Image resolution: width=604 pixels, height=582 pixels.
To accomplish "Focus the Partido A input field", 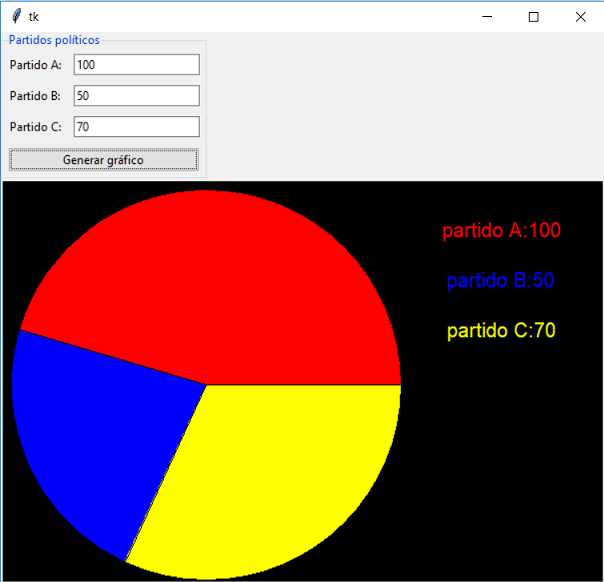I will click(137, 65).
